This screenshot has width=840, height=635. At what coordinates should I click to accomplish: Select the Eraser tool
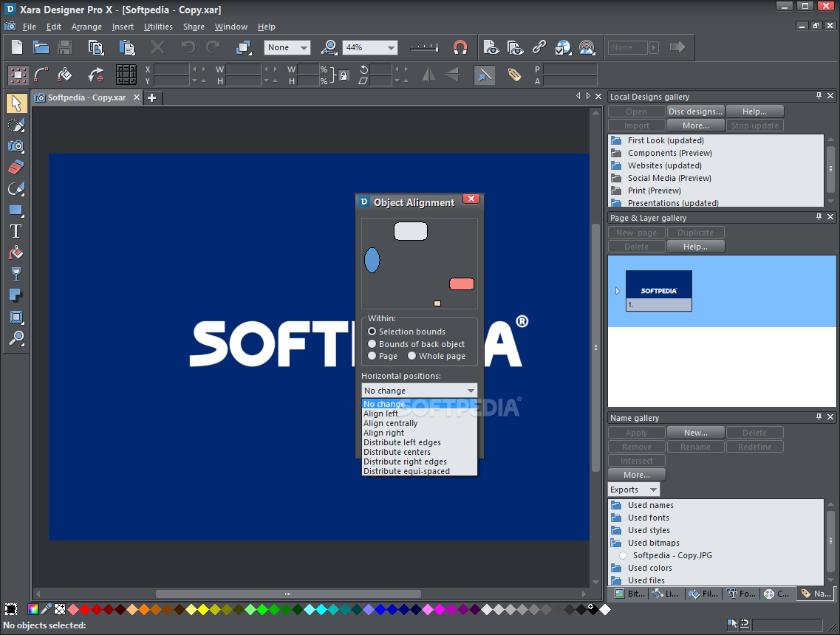[16, 167]
